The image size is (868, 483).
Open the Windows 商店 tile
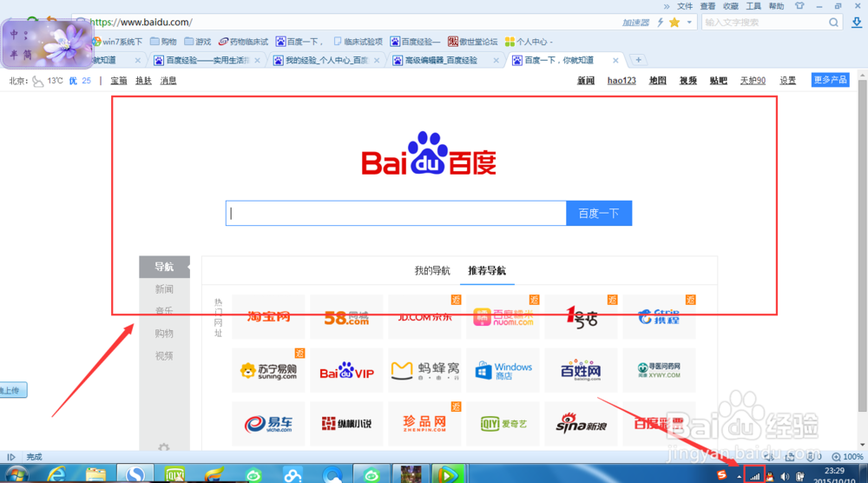click(x=503, y=370)
